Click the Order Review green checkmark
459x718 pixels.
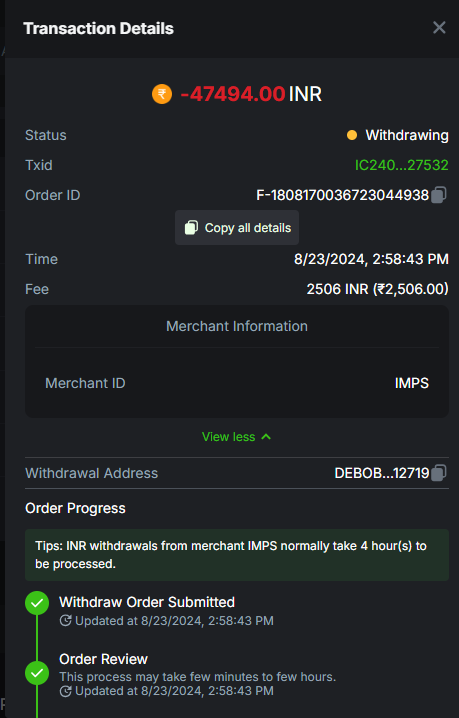point(37,673)
